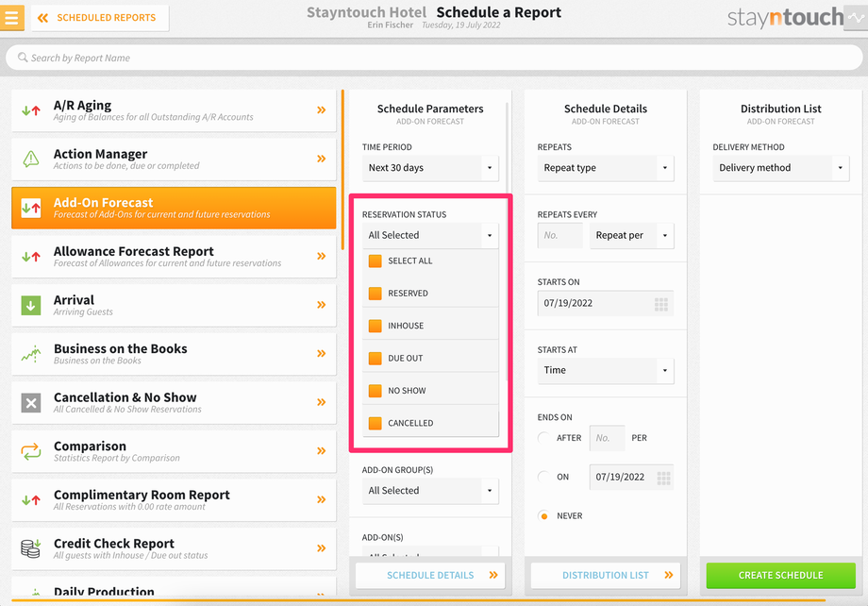The image size is (868, 606).
Task: Open the Delivery method dropdown
Action: coord(780,168)
